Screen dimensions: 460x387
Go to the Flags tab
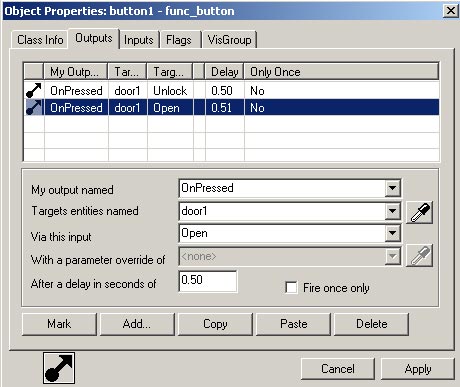pyautogui.click(x=179, y=40)
